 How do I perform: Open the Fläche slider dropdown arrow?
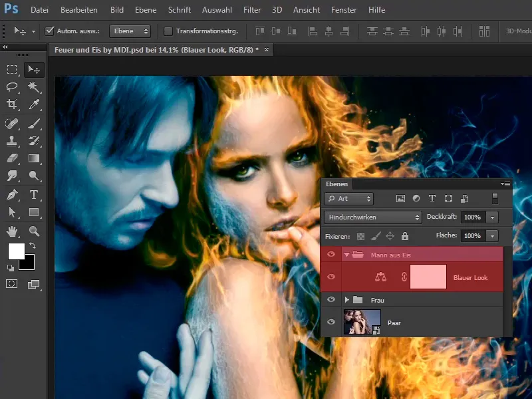tap(492, 236)
